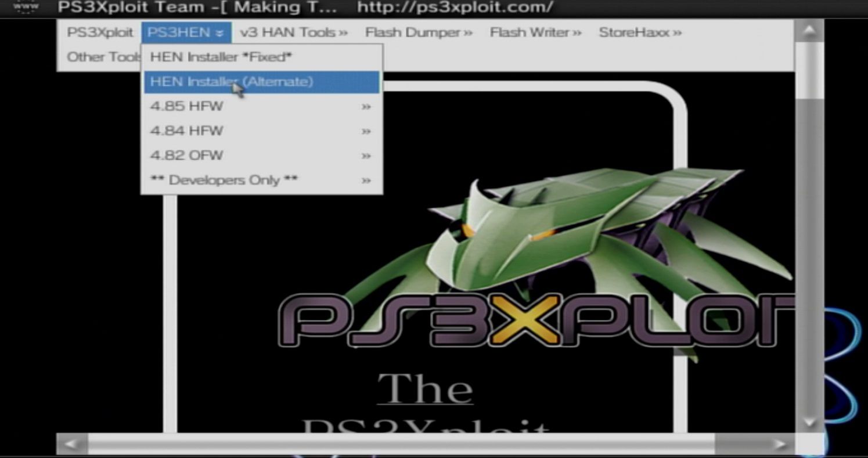The height and width of the screenshot is (458, 868).
Task: Open the Developers Only submenu
Action: [x=261, y=181]
